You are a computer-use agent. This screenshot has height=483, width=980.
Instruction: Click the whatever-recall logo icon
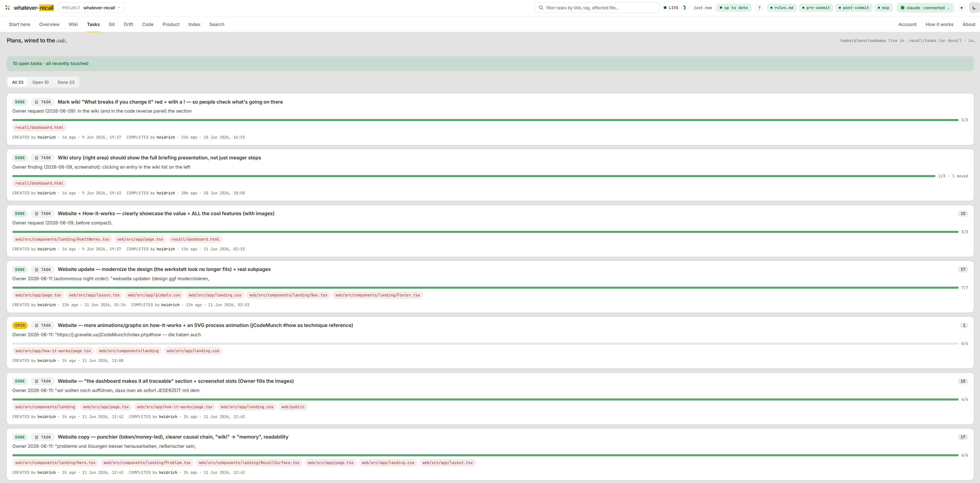(x=8, y=8)
